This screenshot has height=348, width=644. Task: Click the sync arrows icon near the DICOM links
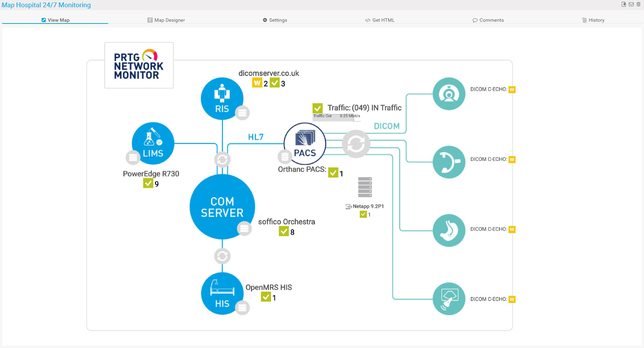[356, 144]
